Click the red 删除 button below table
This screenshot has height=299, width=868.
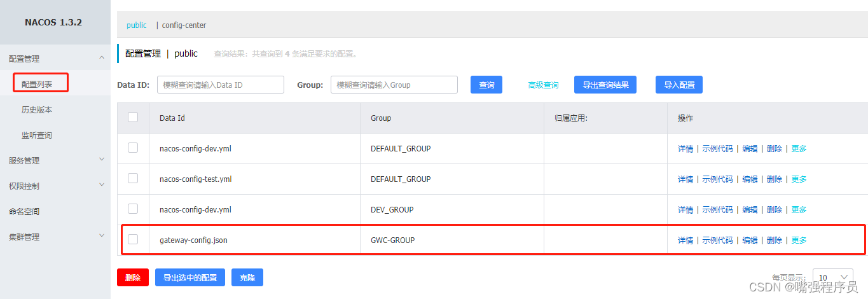point(133,277)
